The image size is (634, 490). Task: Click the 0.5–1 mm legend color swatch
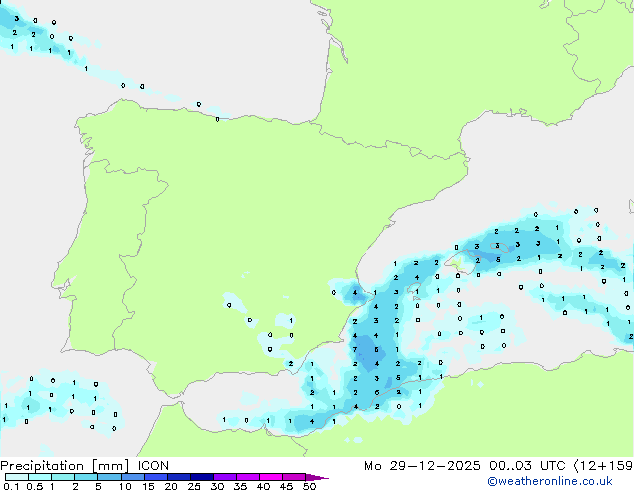(x=40, y=477)
